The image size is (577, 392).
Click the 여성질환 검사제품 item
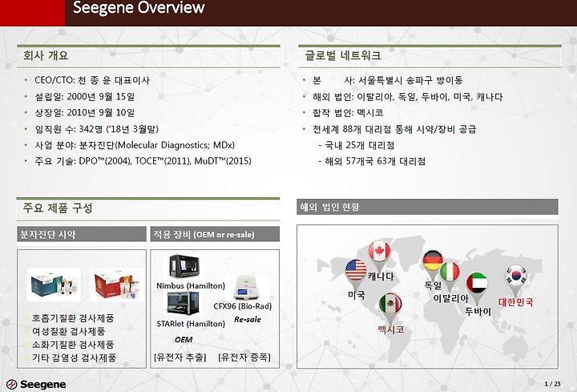tap(68, 331)
